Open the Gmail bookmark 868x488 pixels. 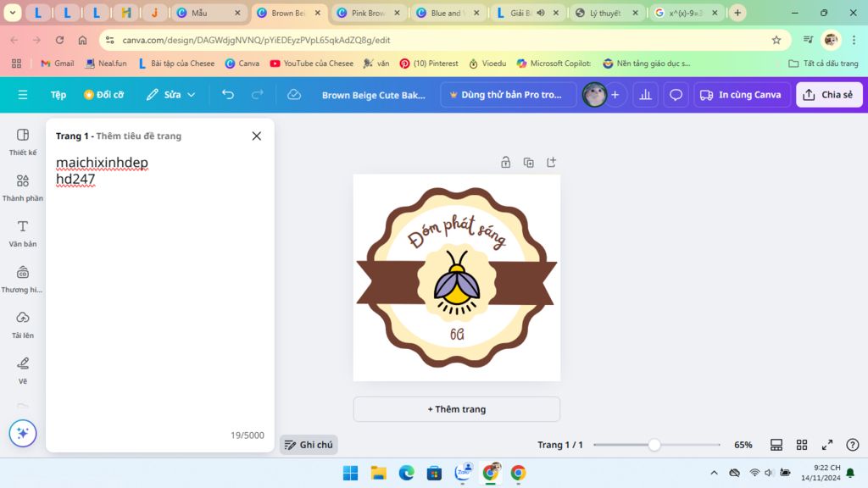[58, 64]
